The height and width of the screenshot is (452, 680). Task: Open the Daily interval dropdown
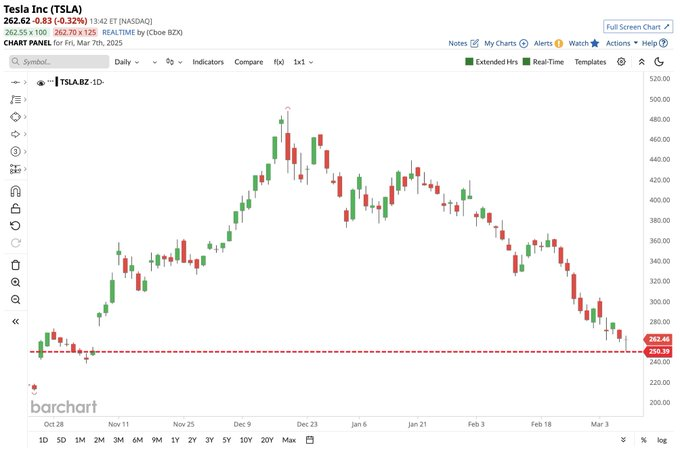tap(127, 62)
